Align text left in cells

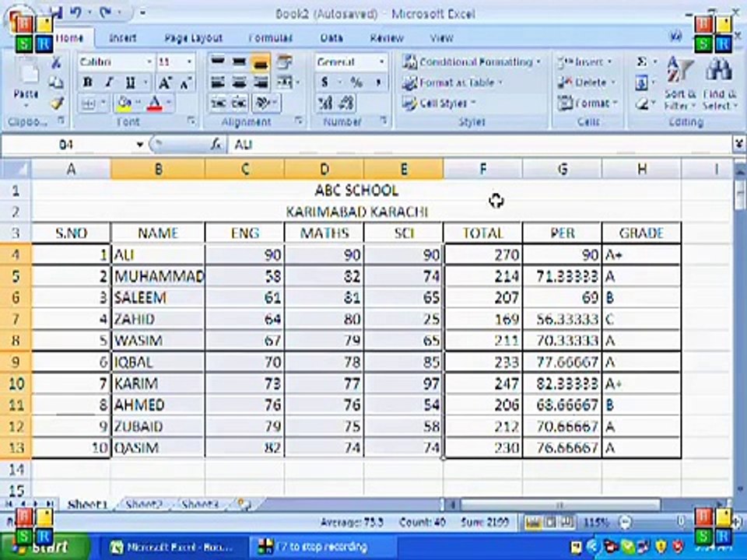click(x=218, y=82)
